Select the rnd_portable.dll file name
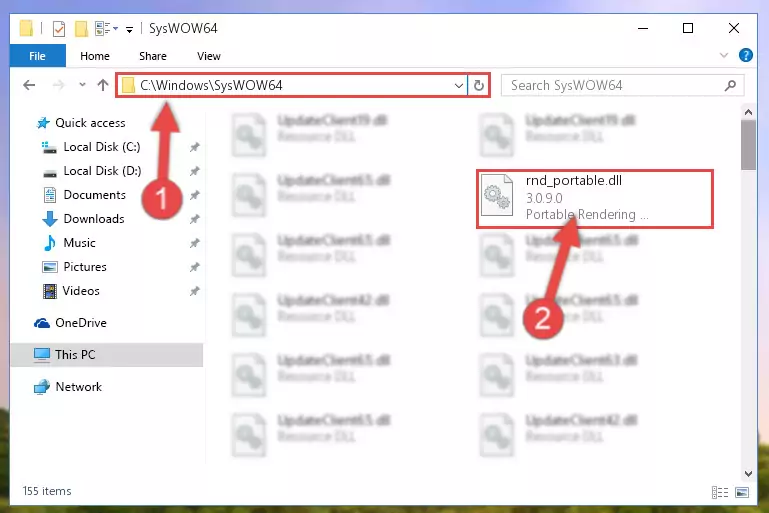 point(573,181)
